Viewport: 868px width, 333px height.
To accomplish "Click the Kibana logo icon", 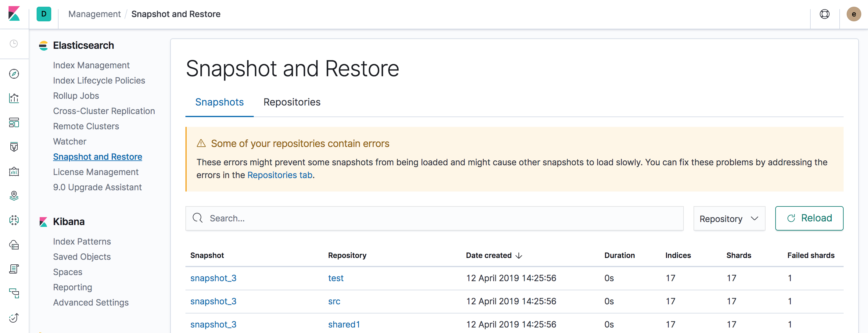I will coord(14,14).
